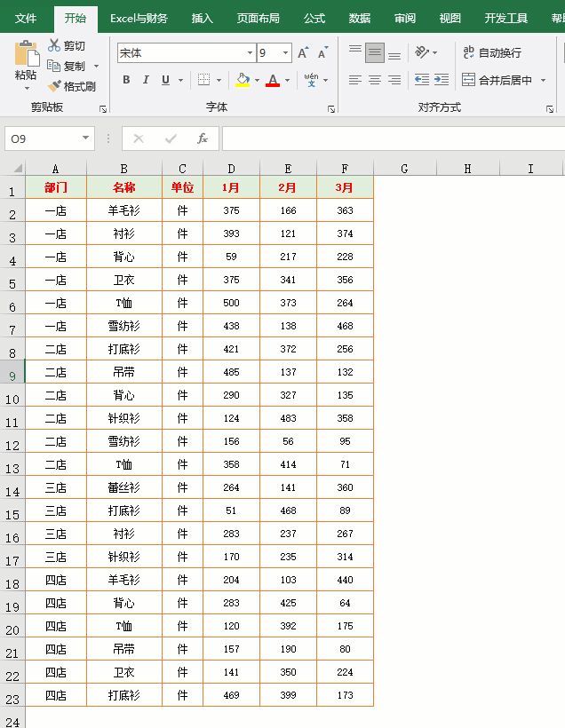The width and height of the screenshot is (565, 728).
Task: Open alignment settings dialog launcher
Action: (x=550, y=109)
